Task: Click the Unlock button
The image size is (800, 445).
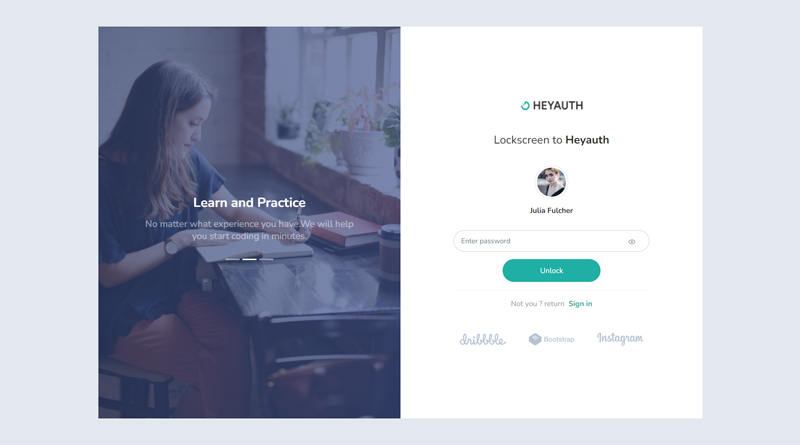Action: [551, 270]
